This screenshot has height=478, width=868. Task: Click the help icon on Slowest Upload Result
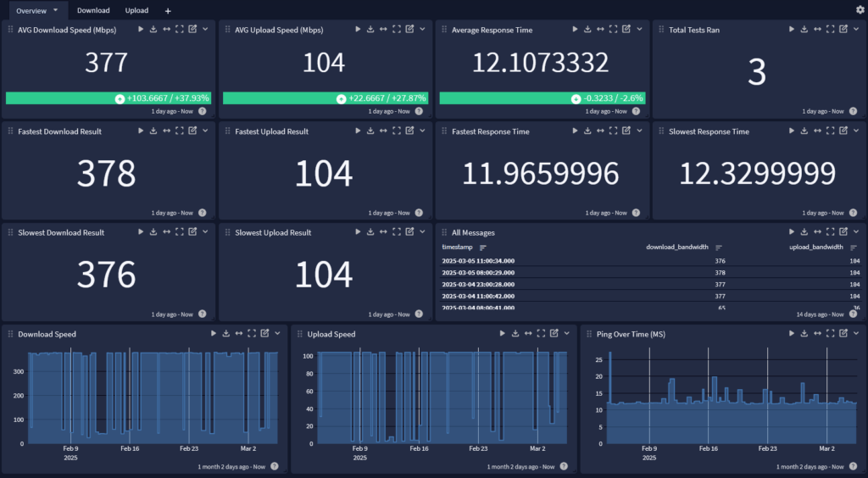[x=420, y=314]
